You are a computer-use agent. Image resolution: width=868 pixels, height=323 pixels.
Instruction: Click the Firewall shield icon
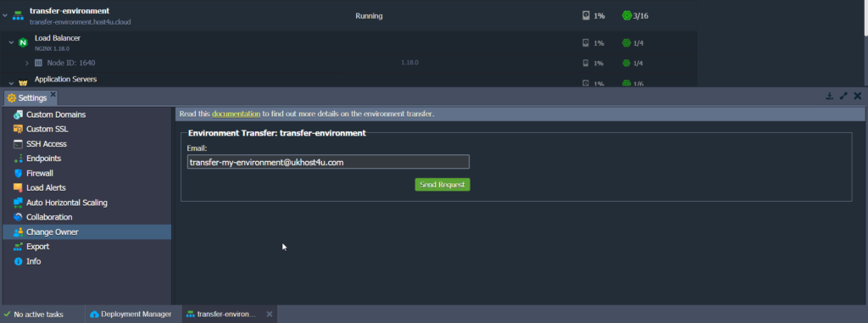point(19,174)
